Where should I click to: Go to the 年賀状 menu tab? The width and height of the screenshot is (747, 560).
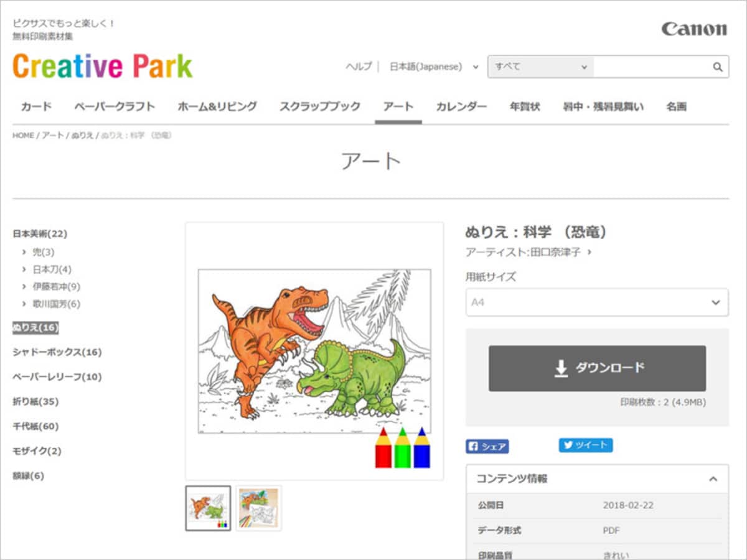525,106
